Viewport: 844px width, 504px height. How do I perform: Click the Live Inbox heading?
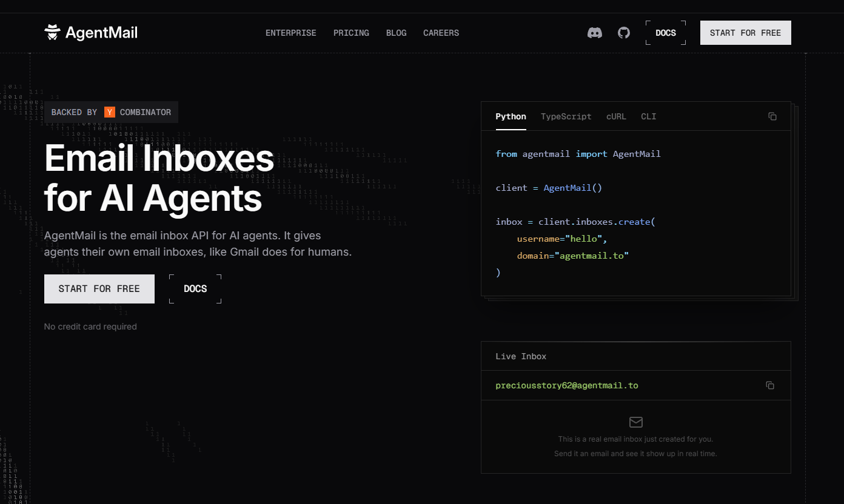pyautogui.click(x=521, y=356)
